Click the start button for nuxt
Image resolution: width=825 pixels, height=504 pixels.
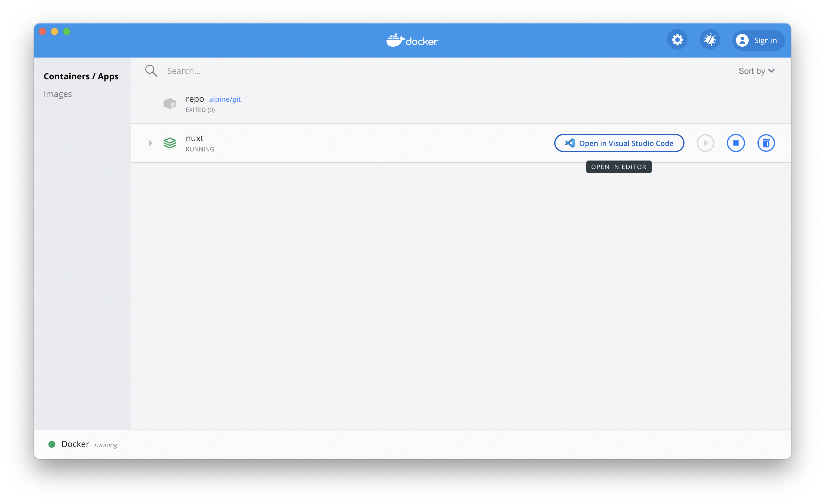705,143
